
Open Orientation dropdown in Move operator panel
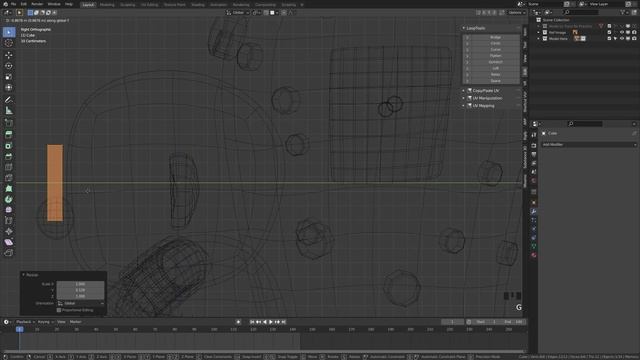pyautogui.click(x=80, y=303)
